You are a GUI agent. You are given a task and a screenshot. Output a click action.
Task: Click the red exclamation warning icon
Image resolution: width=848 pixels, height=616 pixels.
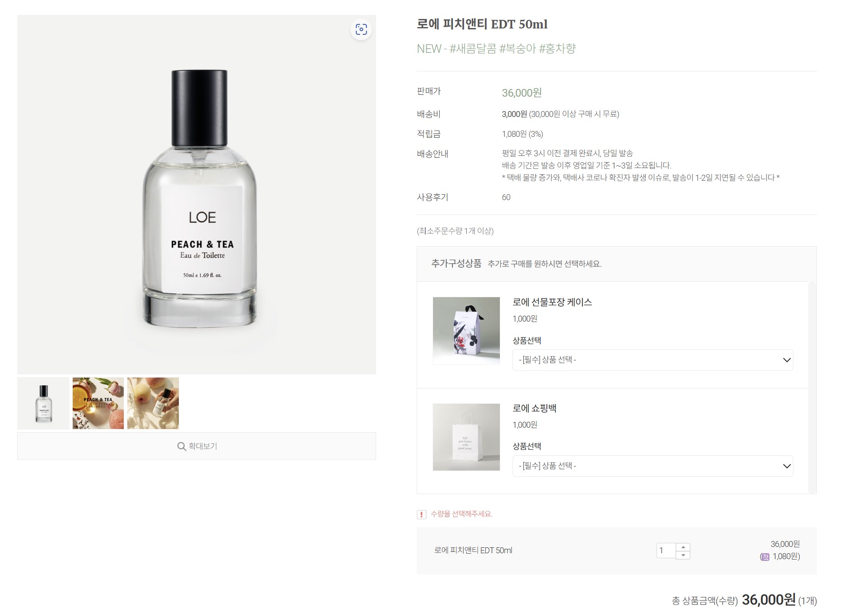point(421,514)
